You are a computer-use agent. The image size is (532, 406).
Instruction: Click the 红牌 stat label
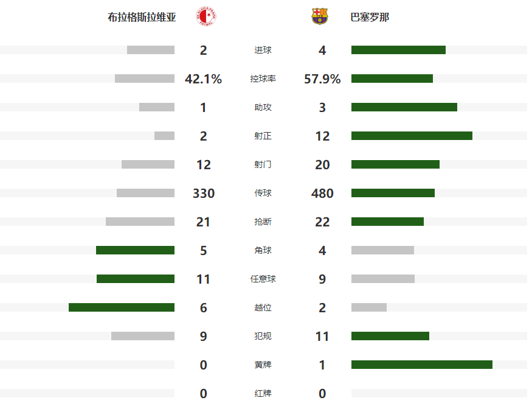pos(263,393)
